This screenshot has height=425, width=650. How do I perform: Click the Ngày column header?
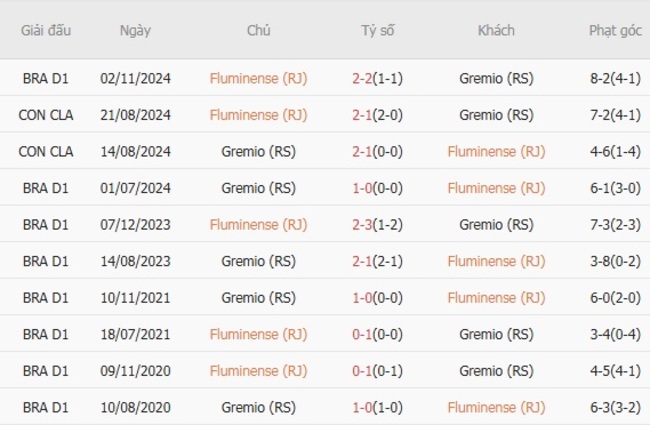point(135,30)
